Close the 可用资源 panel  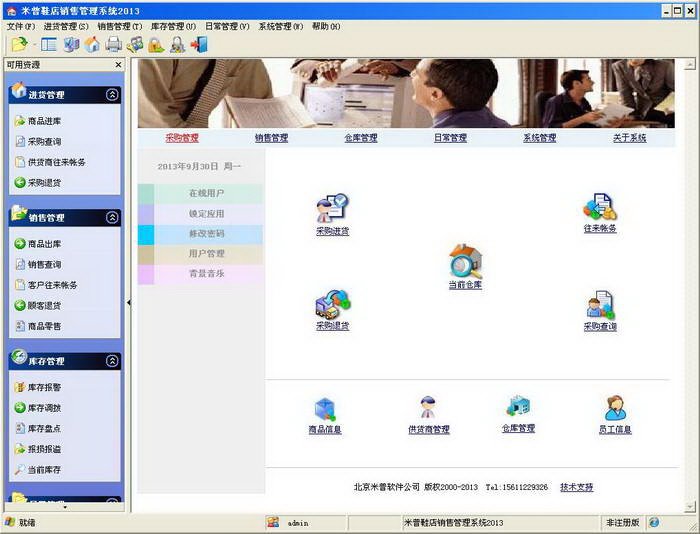click(x=118, y=65)
